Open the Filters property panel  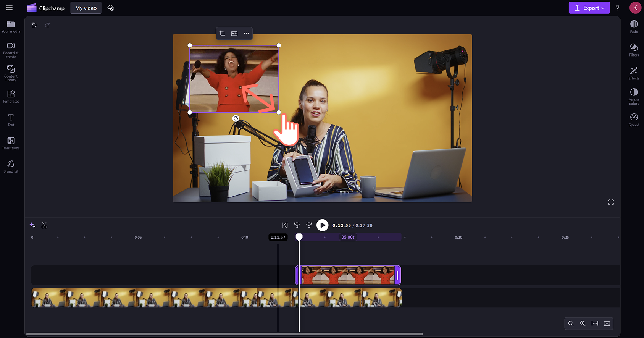(x=634, y=50)
